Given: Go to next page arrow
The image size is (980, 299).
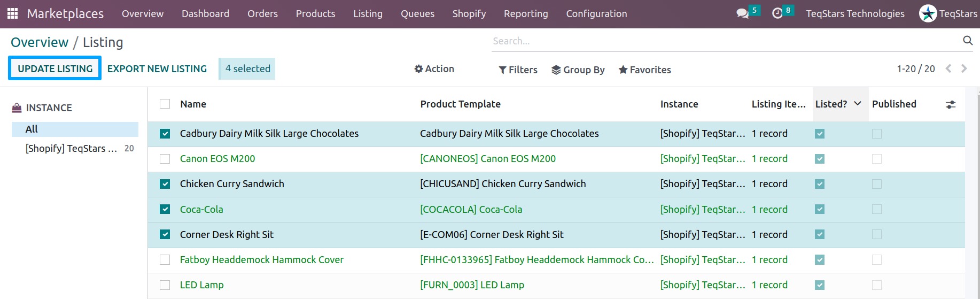Looking at the screenshot, I should [x=964, y=68].
